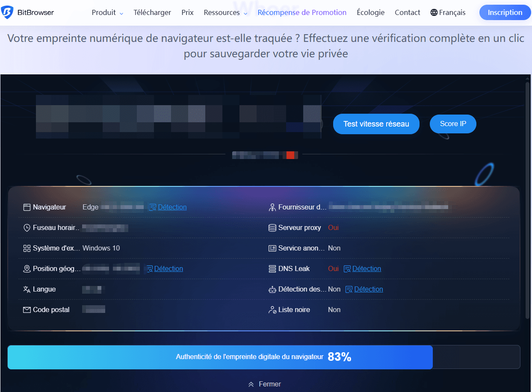The width and height of the screenshot is (532, 392).
Task: Click the envelope icon beside Code postal
Action: pyautogui.click(x=26, y=309)
